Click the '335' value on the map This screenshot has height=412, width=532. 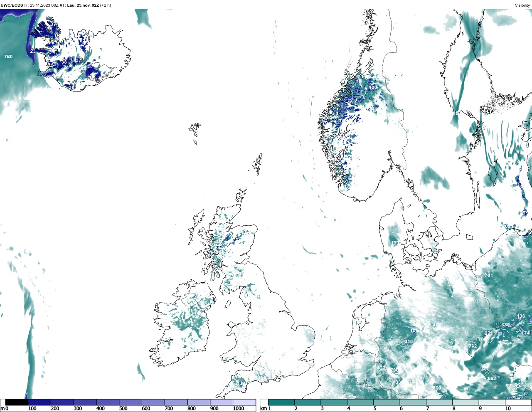(505, 325)
